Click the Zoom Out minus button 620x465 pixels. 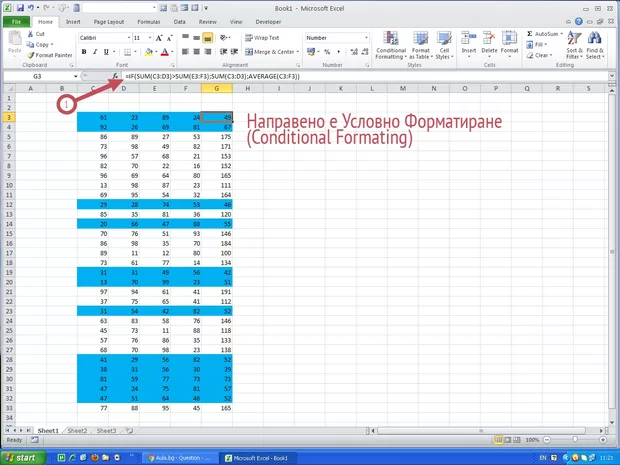(x=547, y=440)
